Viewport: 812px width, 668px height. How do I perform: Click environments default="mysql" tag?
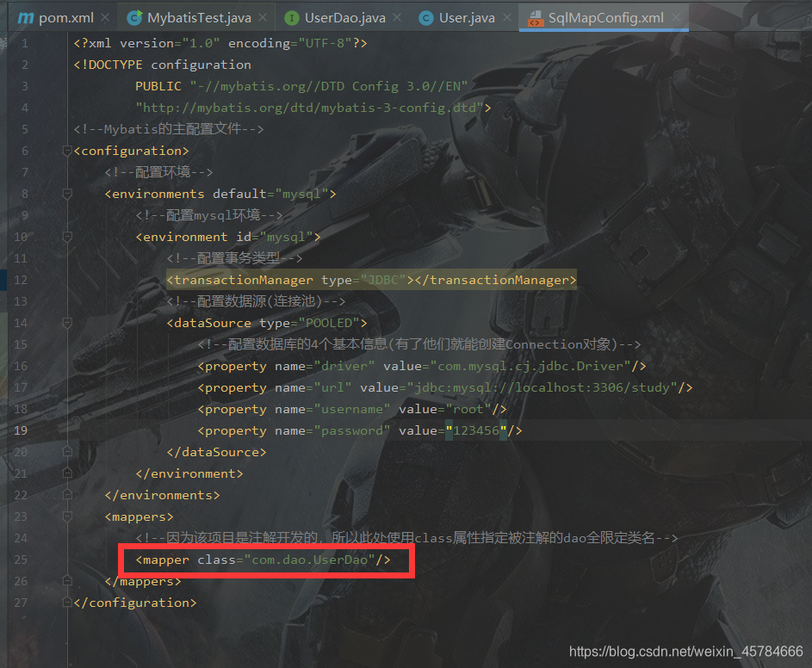(x=220, y=194)
